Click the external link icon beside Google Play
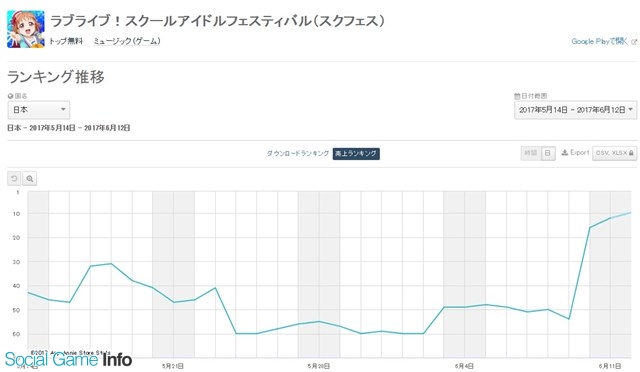Viewport: 640px width, 372px height. [634, 42]
